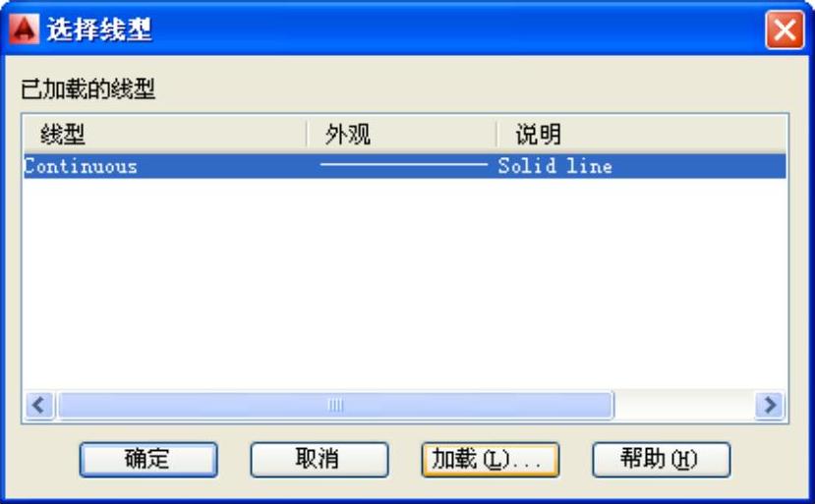
Task: Click the 已加载的线型 label
Action: coord(87,88)
